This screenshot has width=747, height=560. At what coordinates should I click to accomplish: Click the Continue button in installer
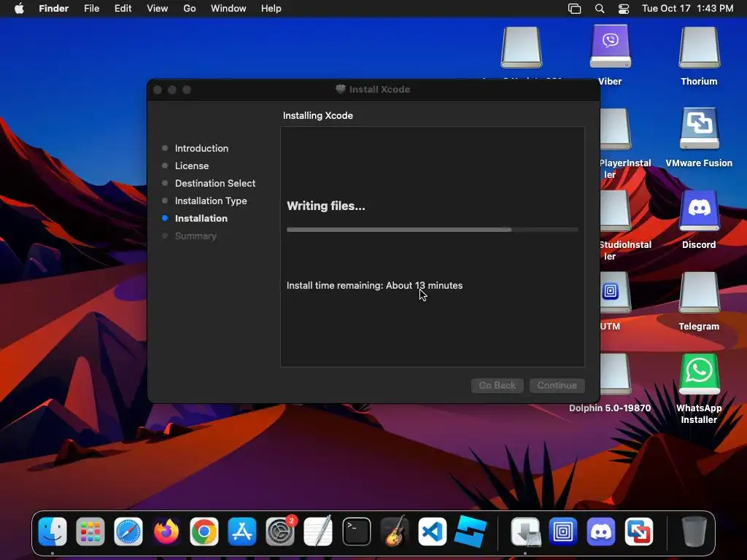tap(557, 385)
